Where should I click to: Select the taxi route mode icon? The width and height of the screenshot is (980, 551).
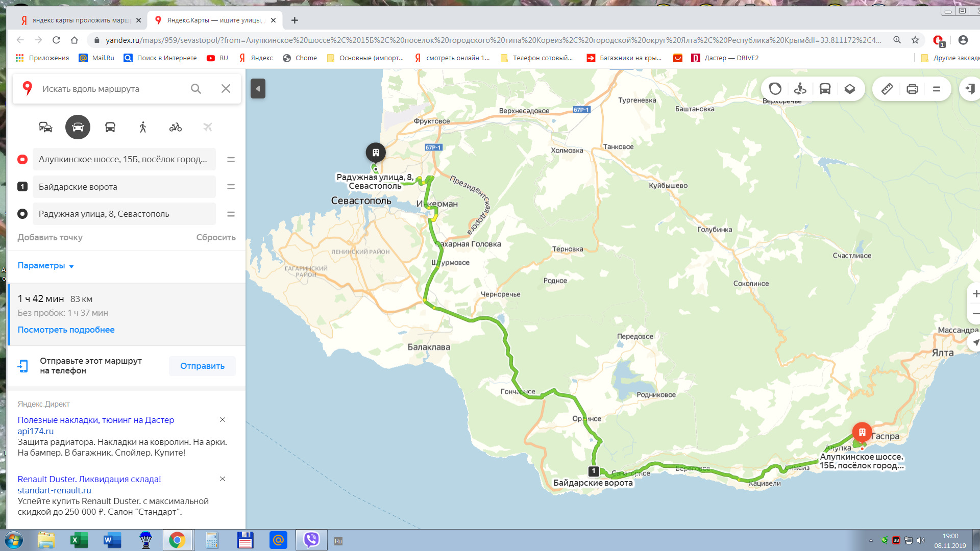45,127
